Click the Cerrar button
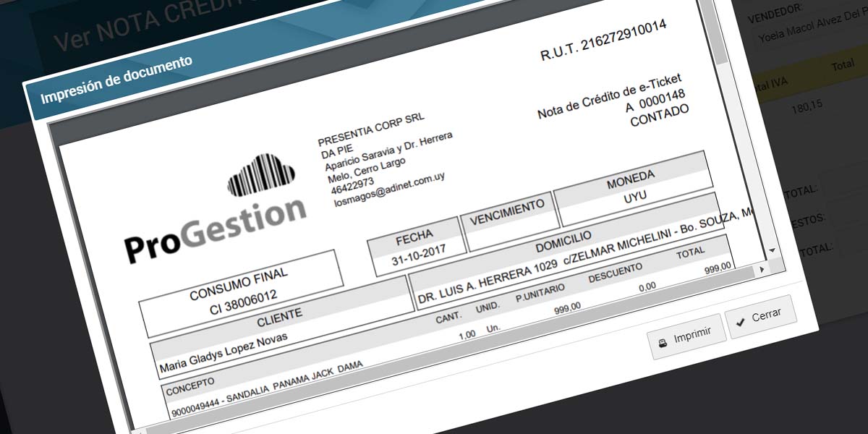The height and width of the screenshot is (434, 868). (x=761, y=317)
